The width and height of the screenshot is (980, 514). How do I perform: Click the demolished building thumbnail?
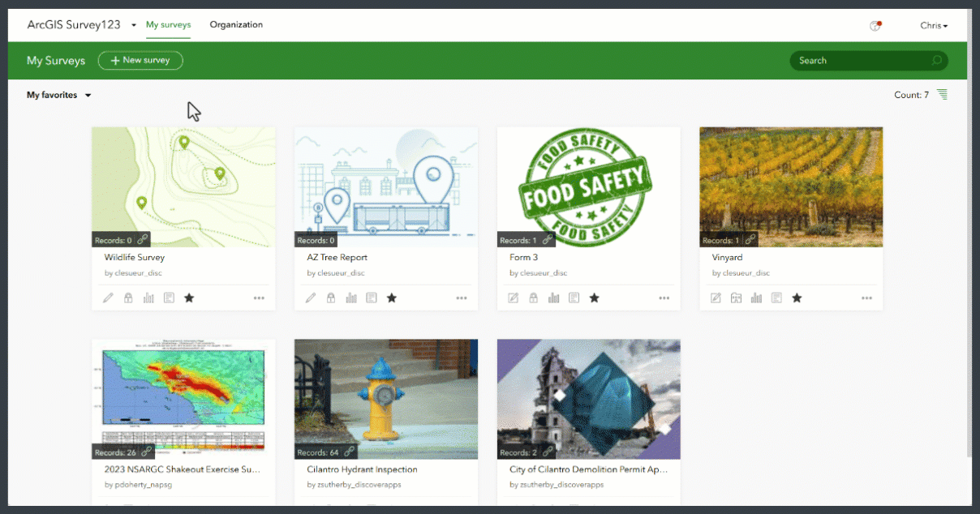[x=589, y=400]
